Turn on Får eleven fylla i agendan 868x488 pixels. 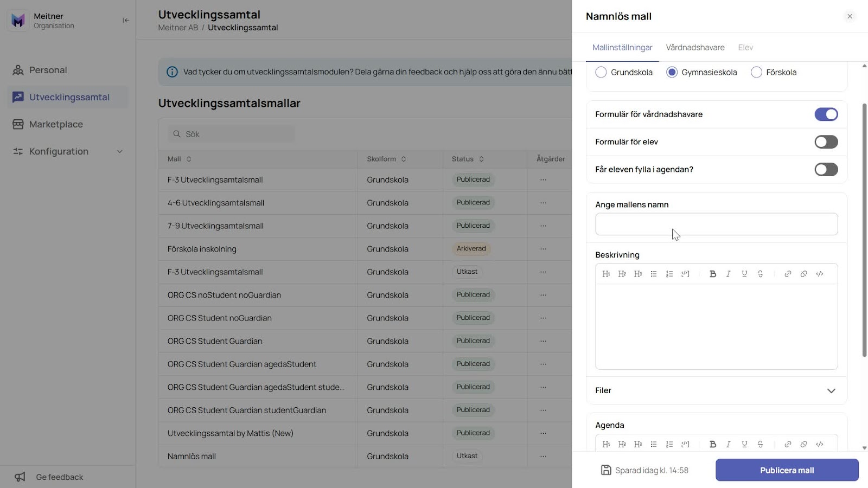click(826, 170)
